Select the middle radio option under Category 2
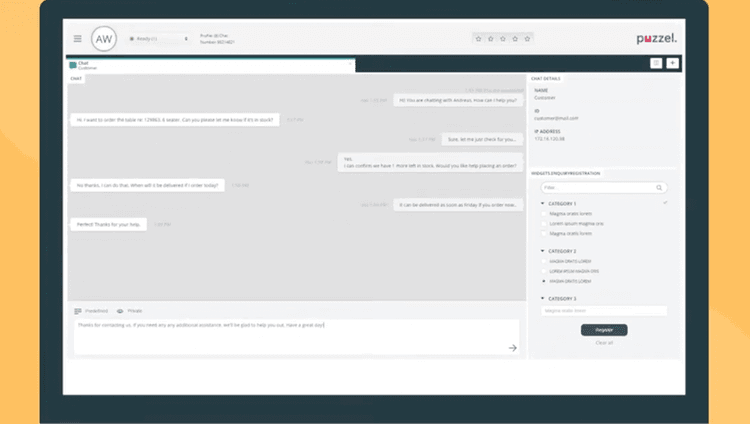This screenshot has width=750, height=424. [x=543, y=271]
